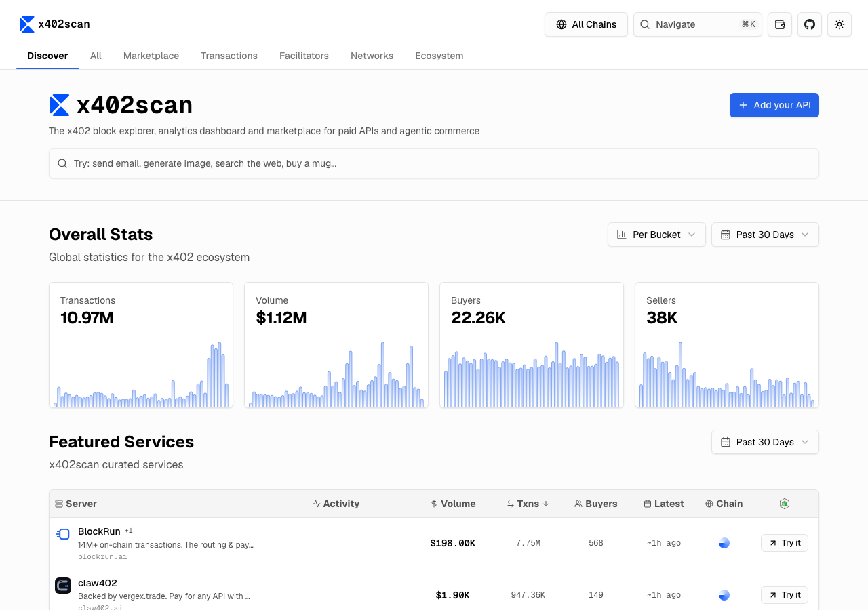Open the wallet icon button
This screenshot has width=868, height=610.
click(x=780, y=24)
